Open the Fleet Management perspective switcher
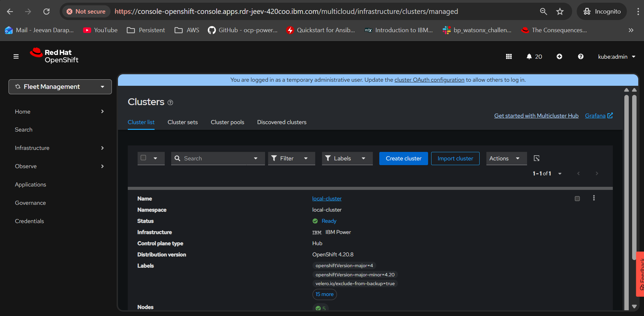644x316 pixels. coord(60,87)
